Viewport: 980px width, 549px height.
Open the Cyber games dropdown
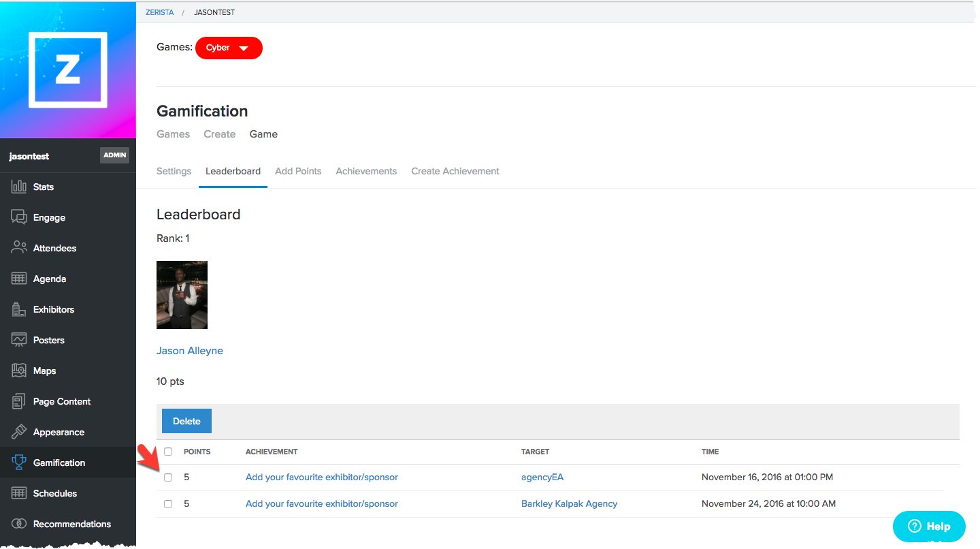pos(229,48)
